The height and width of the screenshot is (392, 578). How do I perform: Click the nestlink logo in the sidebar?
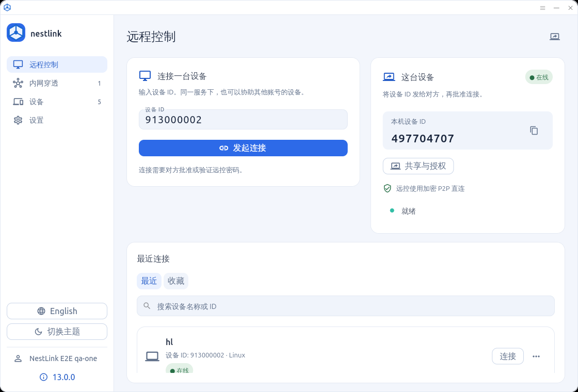tap(16, 33)
